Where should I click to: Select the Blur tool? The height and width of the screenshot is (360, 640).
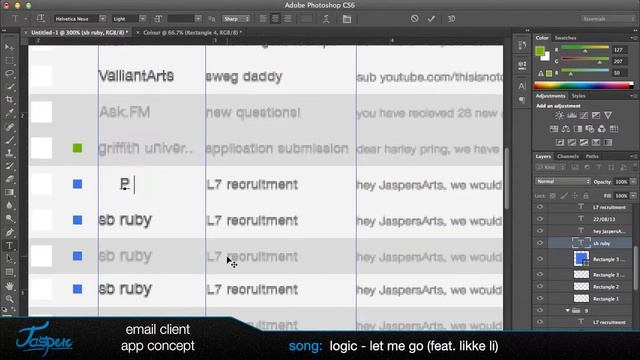(9, 206)
